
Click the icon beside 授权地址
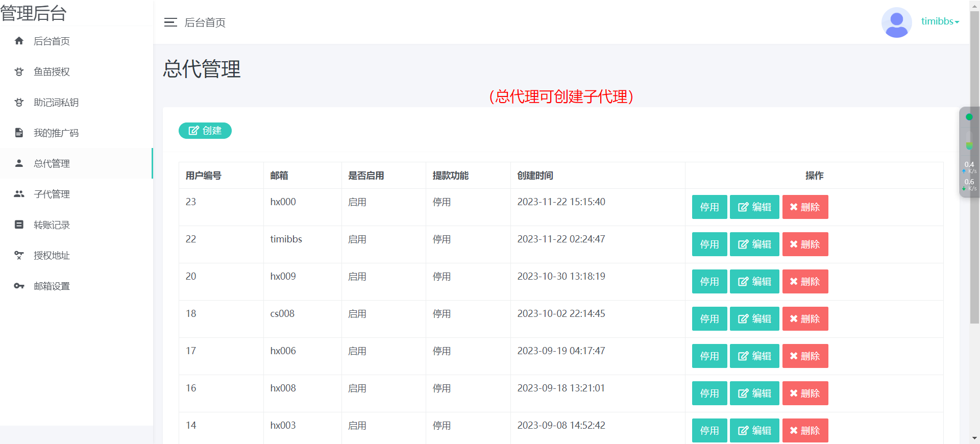pos(19,255)
